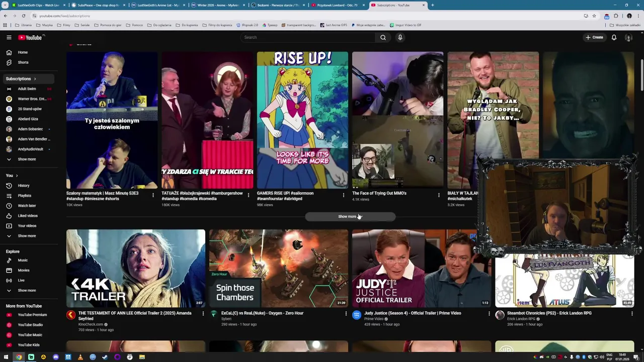
Task: Click the search magnifier button
Action: [x=383, y=37]
